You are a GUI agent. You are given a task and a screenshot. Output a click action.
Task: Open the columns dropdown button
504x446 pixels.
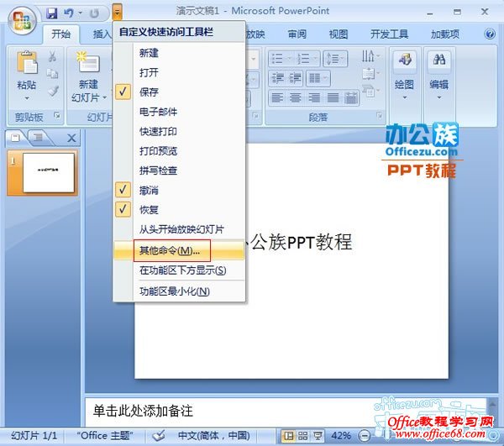click(x=318, y=78)
